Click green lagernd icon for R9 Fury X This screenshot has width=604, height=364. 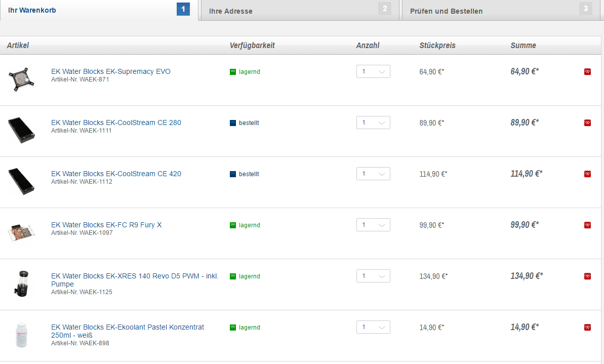point(233,225)
